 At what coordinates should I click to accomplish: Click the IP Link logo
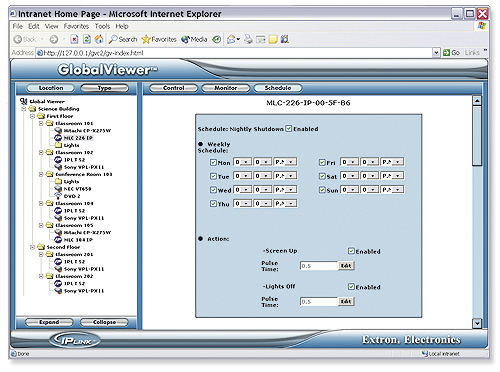75,340
